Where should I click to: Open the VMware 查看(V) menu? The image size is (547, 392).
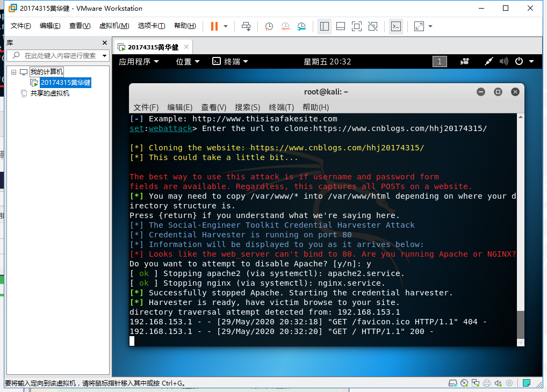80,26
